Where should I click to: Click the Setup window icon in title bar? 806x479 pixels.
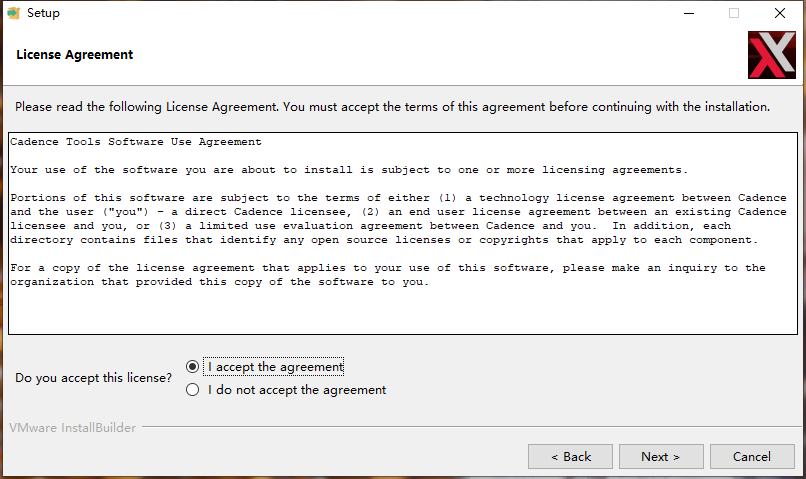coord(14,13)
